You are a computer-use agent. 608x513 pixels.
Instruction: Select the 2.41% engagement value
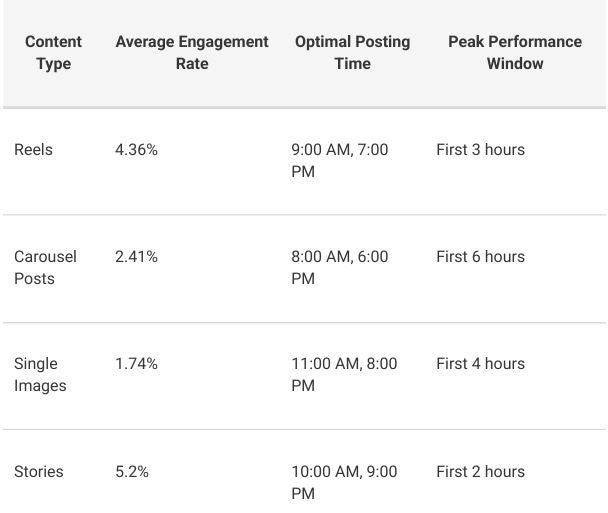point(136,257)
